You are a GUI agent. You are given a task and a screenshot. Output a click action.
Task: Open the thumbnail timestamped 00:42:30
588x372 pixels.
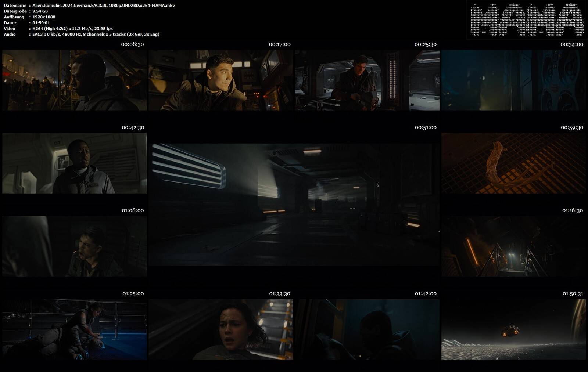coord(75,163)
